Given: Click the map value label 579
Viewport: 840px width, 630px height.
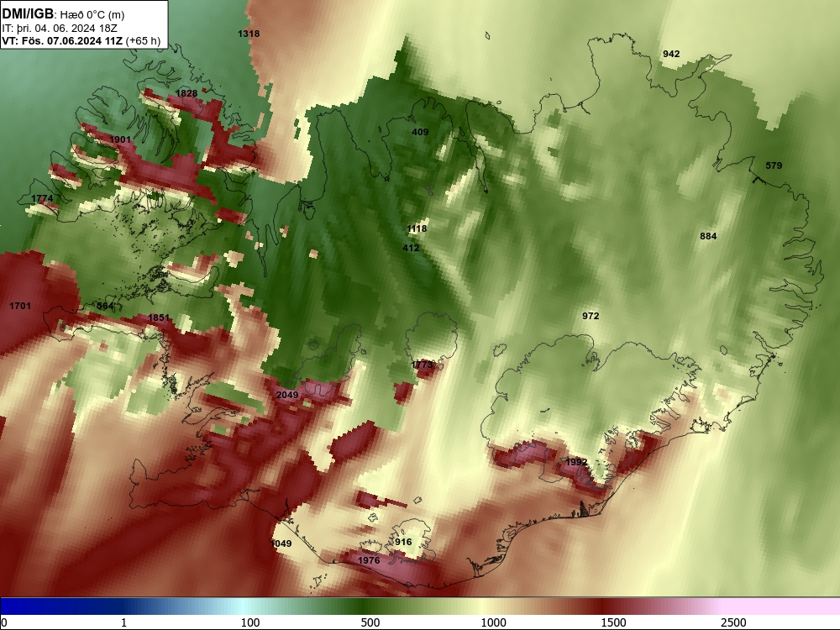Looking at the screenshot, I should coord(774,165).
